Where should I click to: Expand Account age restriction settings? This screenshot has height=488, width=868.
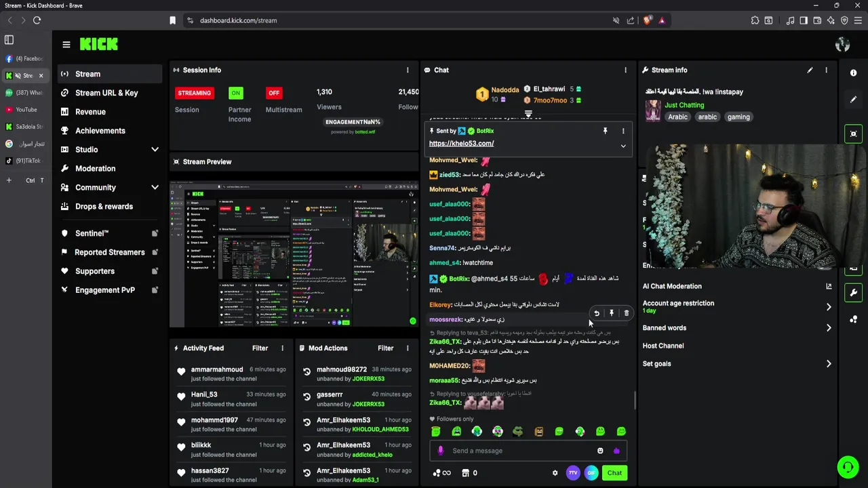pyautogui.click(x=829, y=307)
